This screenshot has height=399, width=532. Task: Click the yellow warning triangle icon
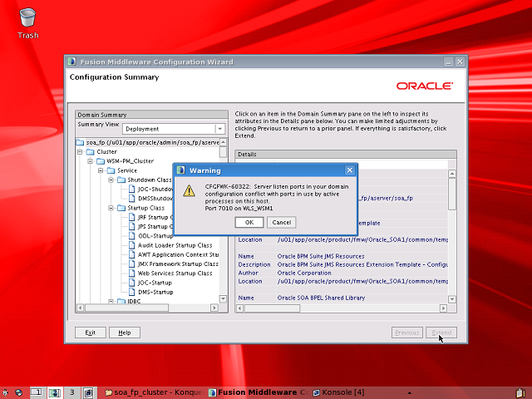pos(189,190)
